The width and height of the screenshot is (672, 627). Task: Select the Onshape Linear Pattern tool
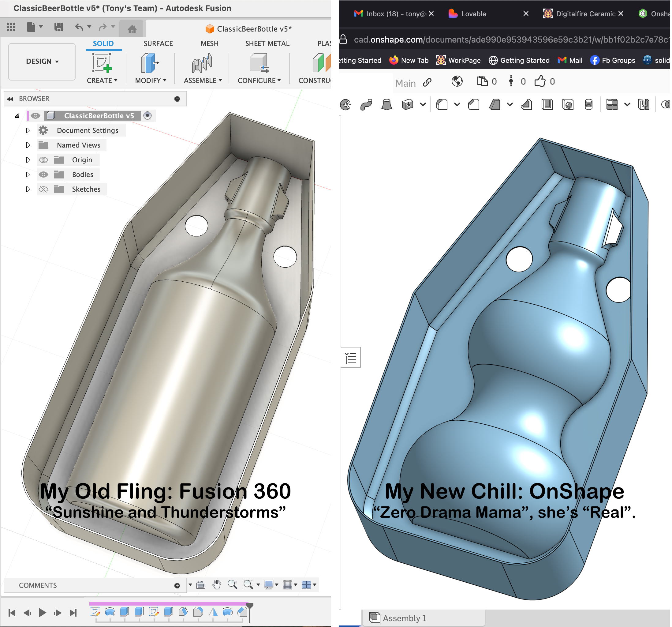pos(612,104)
